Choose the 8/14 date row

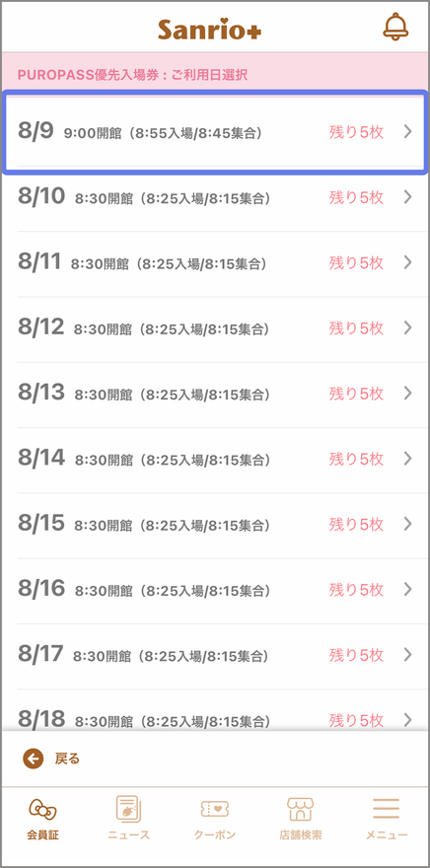[215, 459]
